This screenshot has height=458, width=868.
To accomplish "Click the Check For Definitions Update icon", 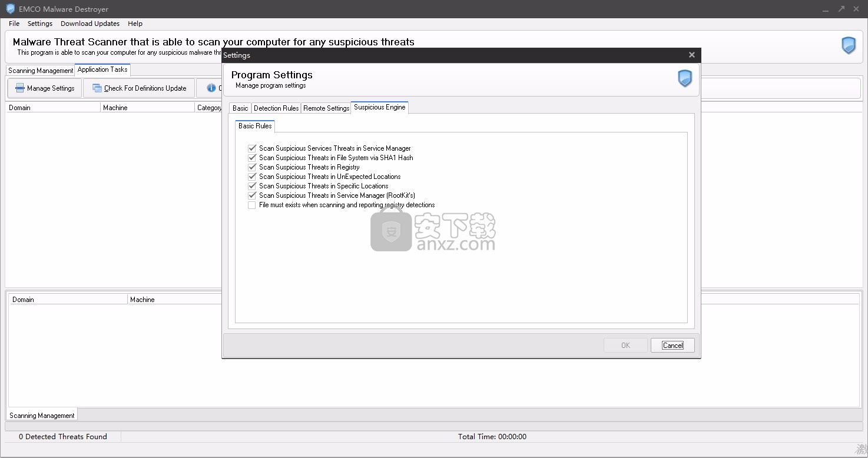I will [97, 88].
